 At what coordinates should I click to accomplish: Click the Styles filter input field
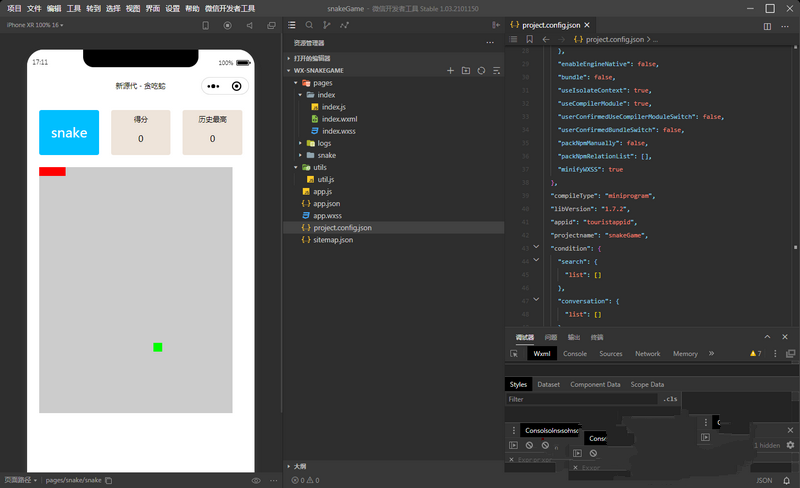(x=580, y=399)
